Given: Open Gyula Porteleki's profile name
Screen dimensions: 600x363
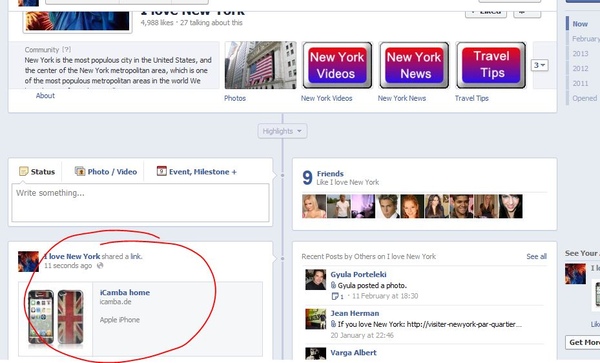Looking at the screenshot, I should click(x=359, y=275).
